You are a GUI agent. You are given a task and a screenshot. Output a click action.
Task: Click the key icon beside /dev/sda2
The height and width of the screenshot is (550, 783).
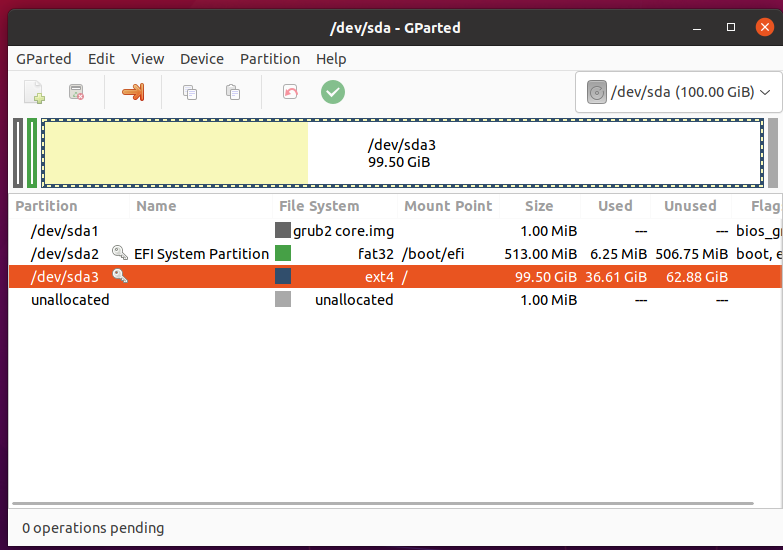coord(119,252)
